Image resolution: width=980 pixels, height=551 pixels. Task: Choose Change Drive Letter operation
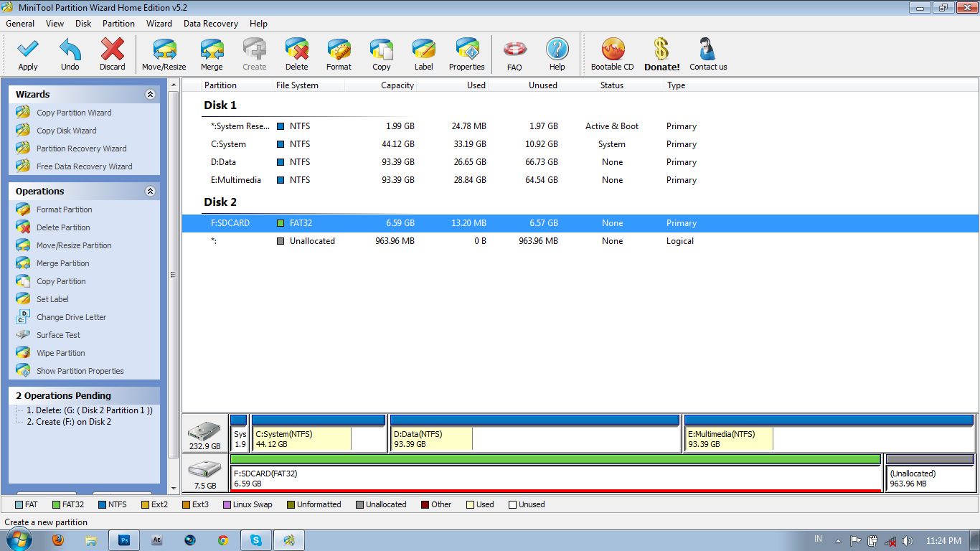coord(71,317)
